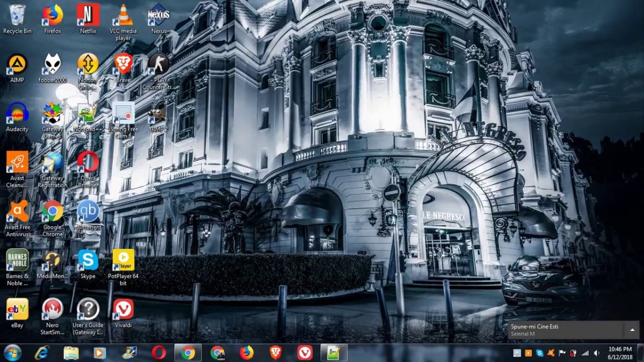Expand the now-playing notification arrow
Viewport: 644px width, 362px height.
click(x=632, y=330)
